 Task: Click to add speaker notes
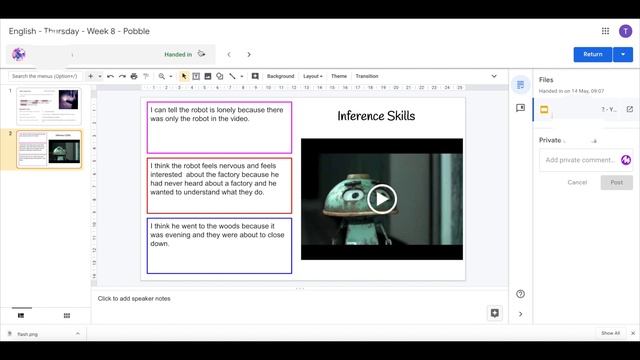coord(134,299)
